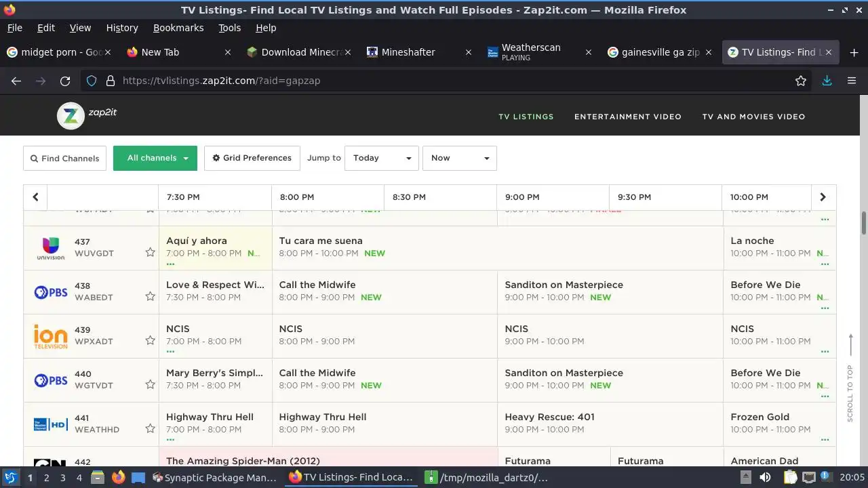
Task: Open file manager from taskbar quick launch
Action: click(x=98, y=477)
